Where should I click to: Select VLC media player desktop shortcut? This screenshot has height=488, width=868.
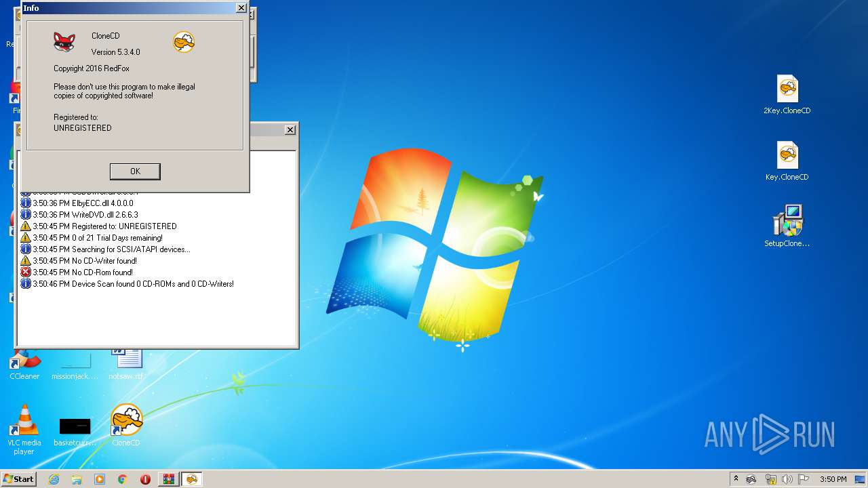pos(24,430)
